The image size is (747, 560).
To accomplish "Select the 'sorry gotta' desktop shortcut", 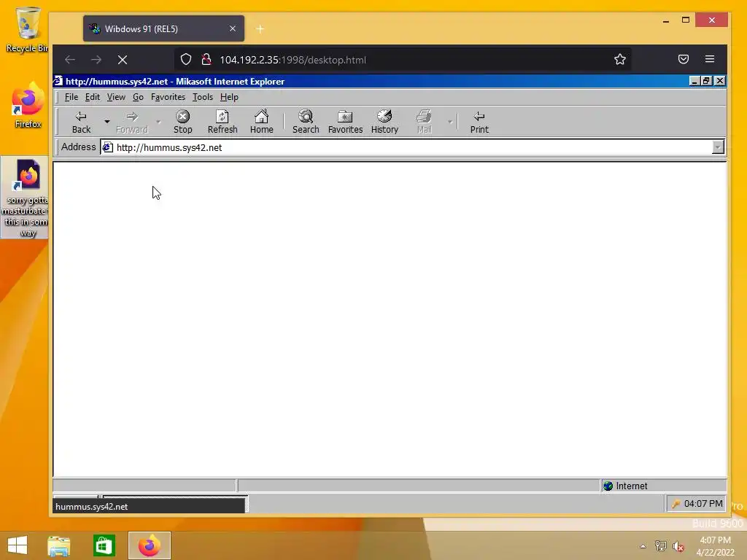I will click(x=26, y=197).
